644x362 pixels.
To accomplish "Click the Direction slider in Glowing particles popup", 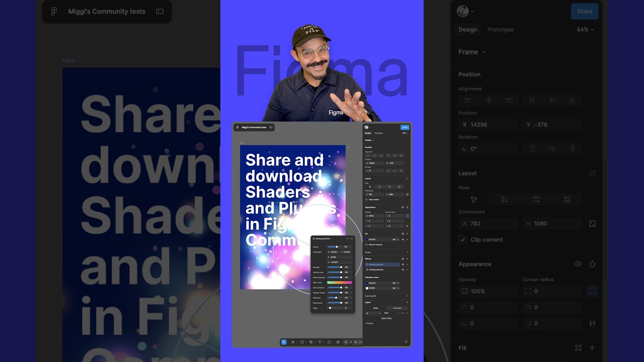I will point(334,298).
